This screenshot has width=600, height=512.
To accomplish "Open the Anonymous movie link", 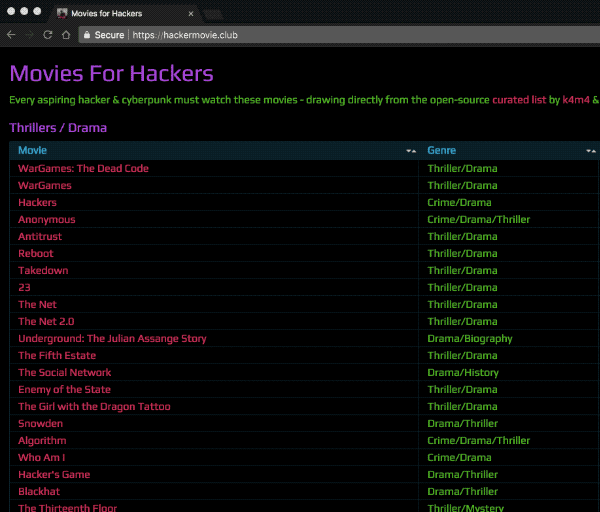I will pyautogui.click(x=47, y=220).
